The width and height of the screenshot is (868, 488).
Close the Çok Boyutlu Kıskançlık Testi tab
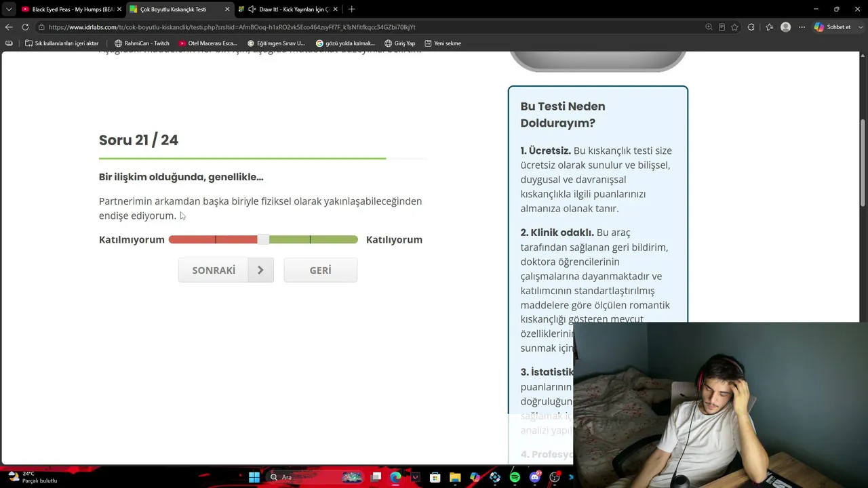[x=227, y=9]
